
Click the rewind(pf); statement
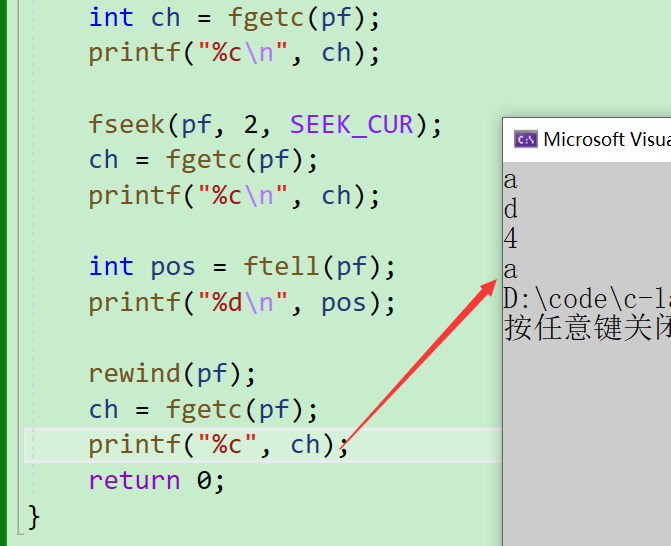point(172,374)
